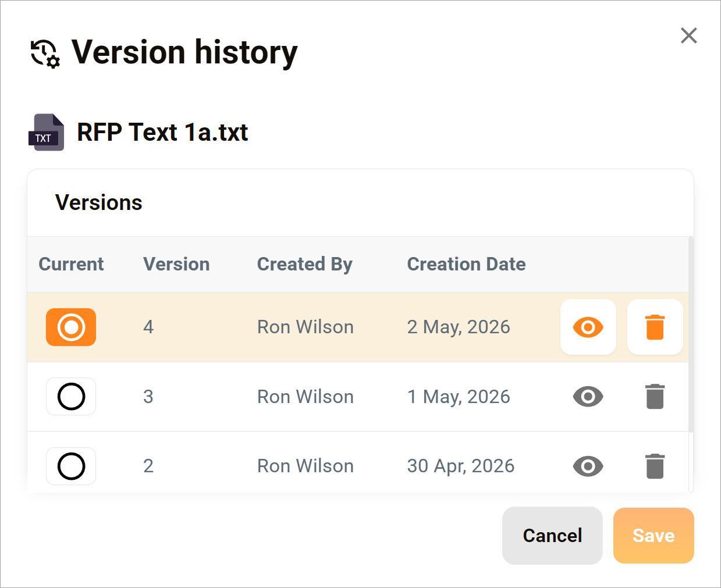This screenshot has height=588, width=721.
Task: Click the Version column header
Action: point(176,264)
